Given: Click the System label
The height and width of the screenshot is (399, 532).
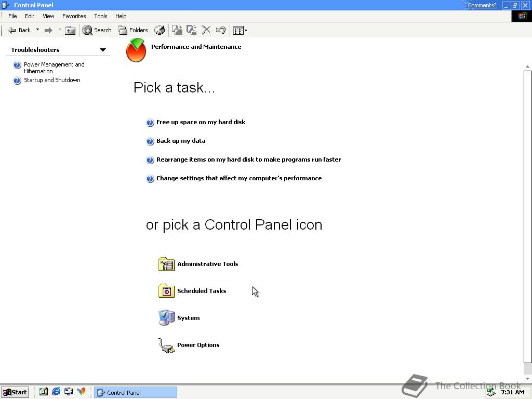Looking at the screenshot, I should click(188, 318).
